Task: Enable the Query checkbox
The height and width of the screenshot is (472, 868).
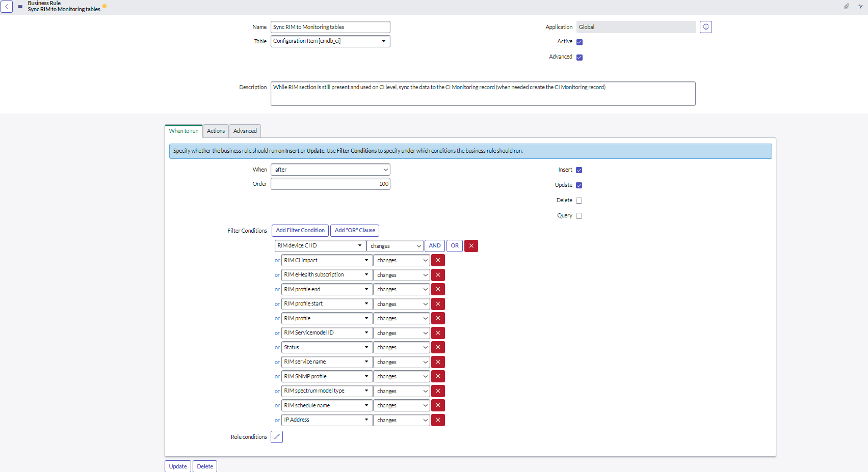Action: click(x=579, y=216)
